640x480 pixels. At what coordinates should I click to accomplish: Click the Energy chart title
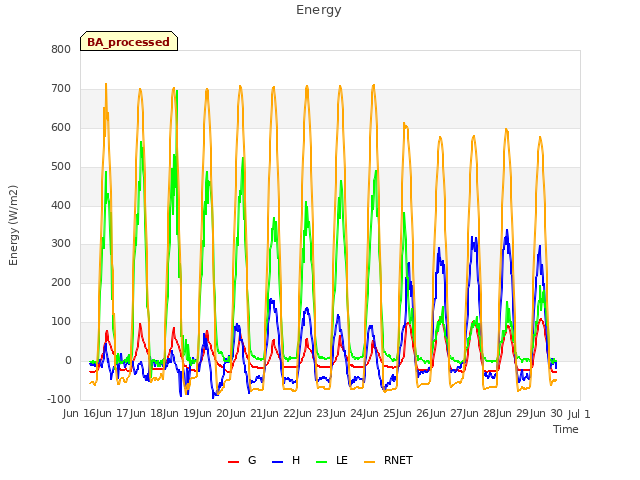click(x=318, y=10)
